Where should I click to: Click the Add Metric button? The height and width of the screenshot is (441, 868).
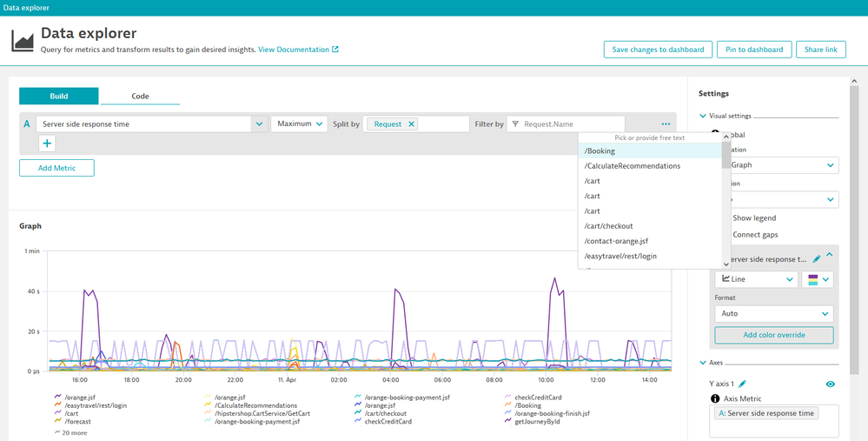pyautogui.click(x=56, y=168)
